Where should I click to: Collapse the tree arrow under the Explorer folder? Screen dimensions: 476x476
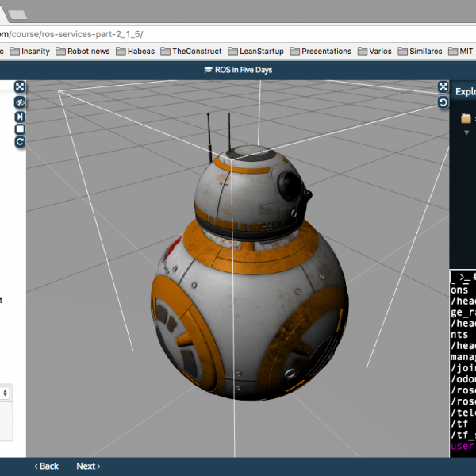click(466, 132)
